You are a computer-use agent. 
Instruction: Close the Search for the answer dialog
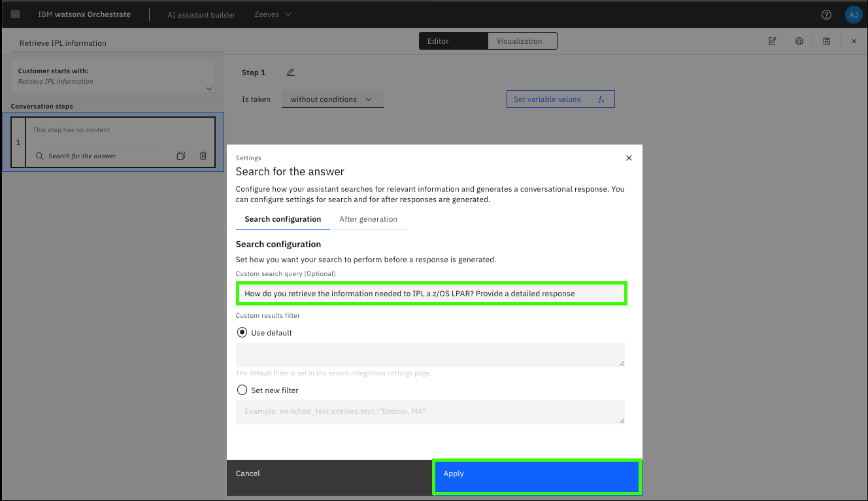(629, 158)
